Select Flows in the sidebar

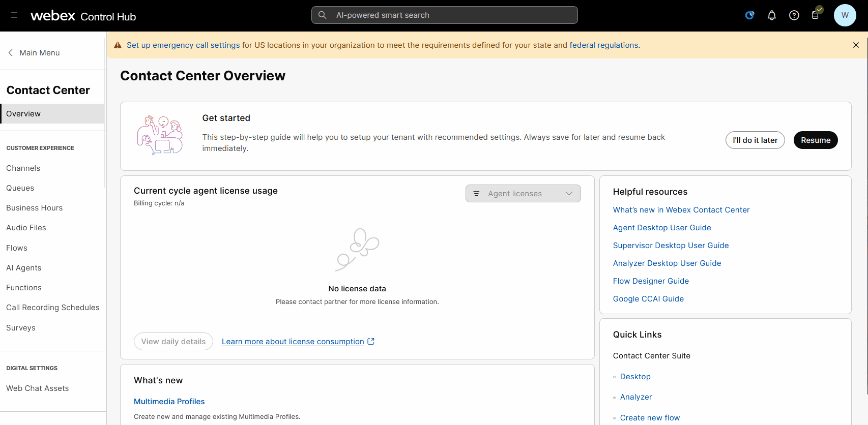[x=17, y=248]
